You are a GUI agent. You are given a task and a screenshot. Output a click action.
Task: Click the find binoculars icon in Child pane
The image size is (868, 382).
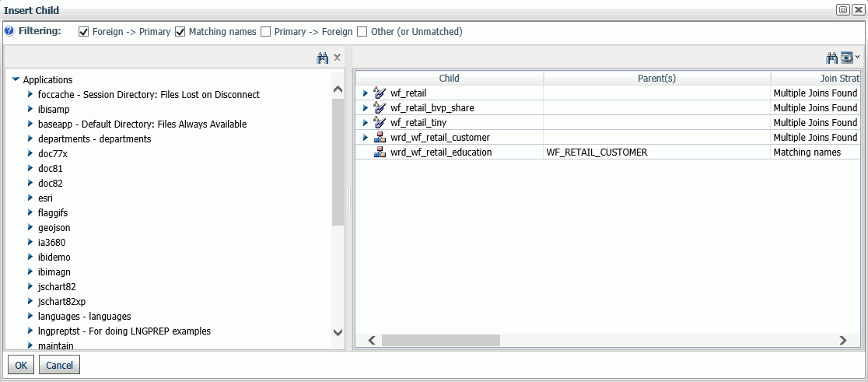coord(831,58)
